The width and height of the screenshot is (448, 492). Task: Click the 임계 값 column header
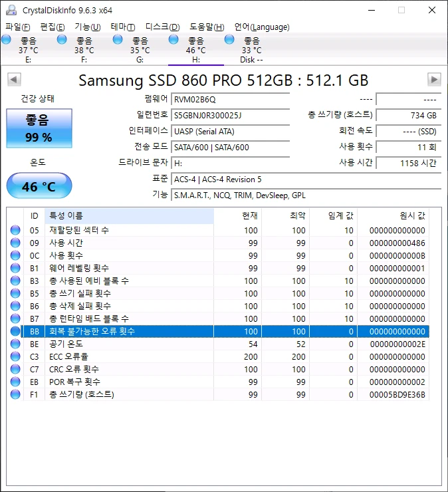click(x=334, y=216)
